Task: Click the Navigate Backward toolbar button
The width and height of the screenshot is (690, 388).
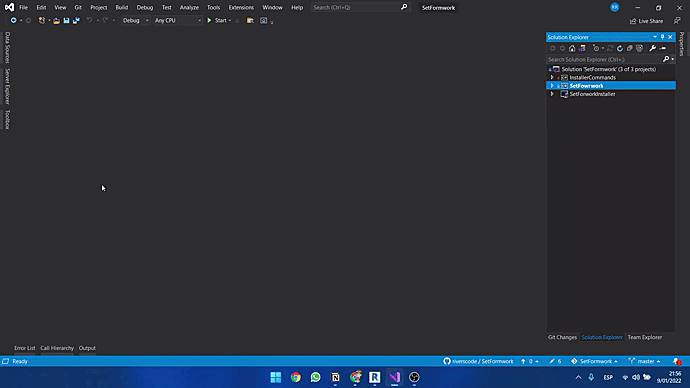Action: click(x=14, y=20)
